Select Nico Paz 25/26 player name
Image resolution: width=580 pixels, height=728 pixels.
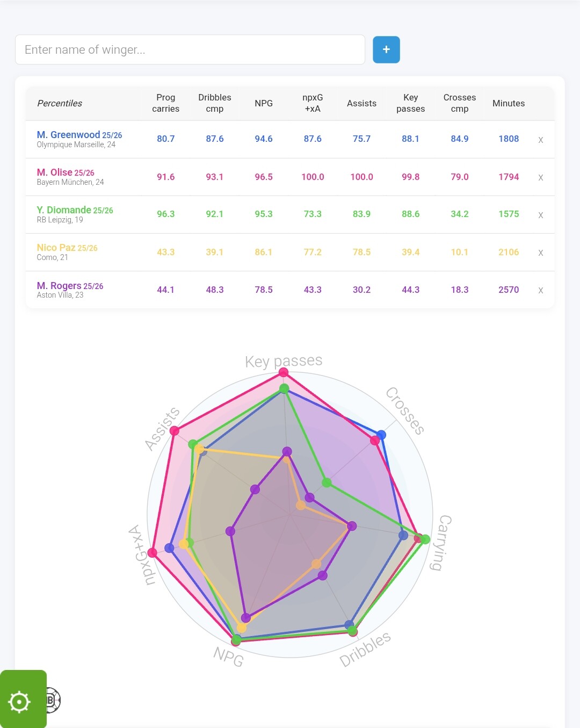[x=67, y=248]
